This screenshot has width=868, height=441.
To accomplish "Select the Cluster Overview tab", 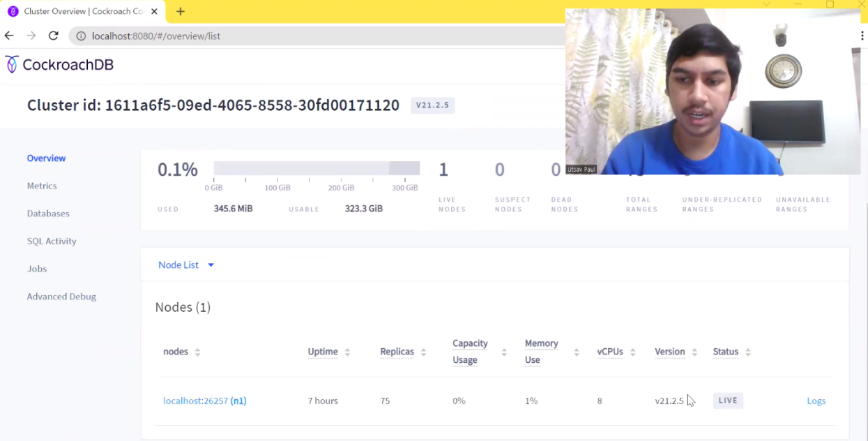I will click(x=82, y=11).
